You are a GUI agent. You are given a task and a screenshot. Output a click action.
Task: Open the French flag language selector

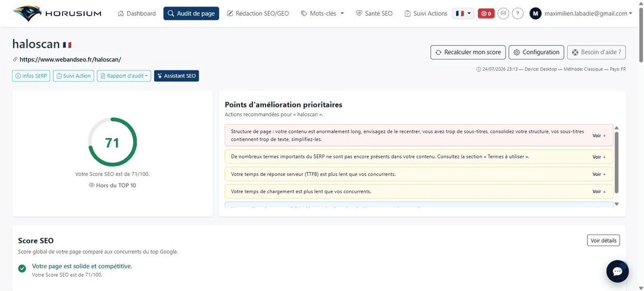click(x=463, y=14)
